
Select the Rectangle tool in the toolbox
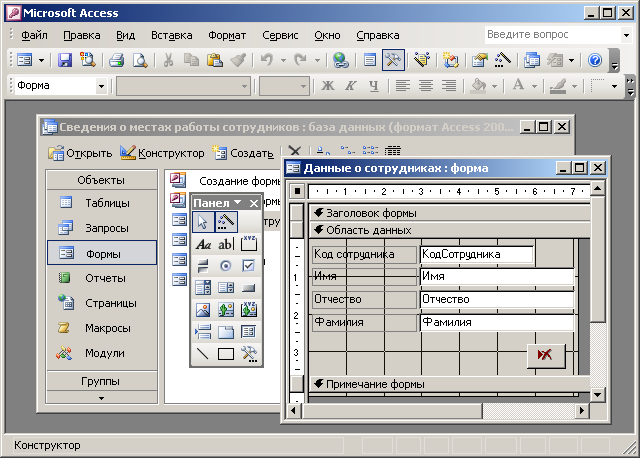coord(226,354)
